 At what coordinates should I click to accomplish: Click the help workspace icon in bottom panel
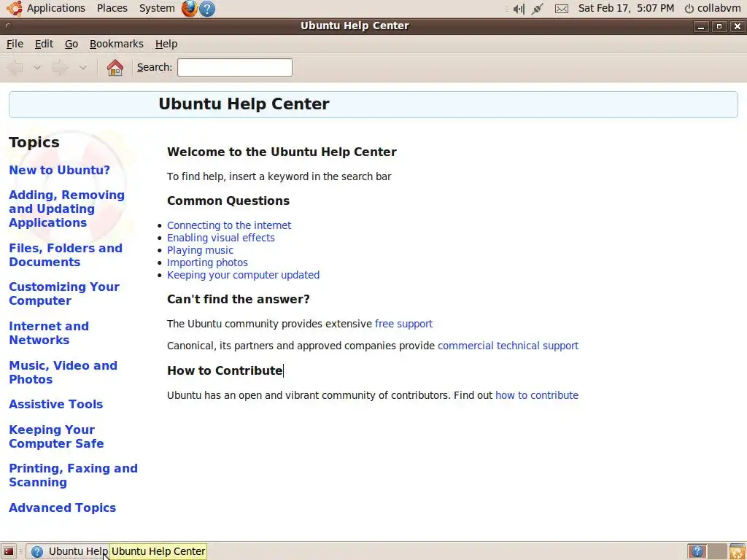click(x=697, y=551)
